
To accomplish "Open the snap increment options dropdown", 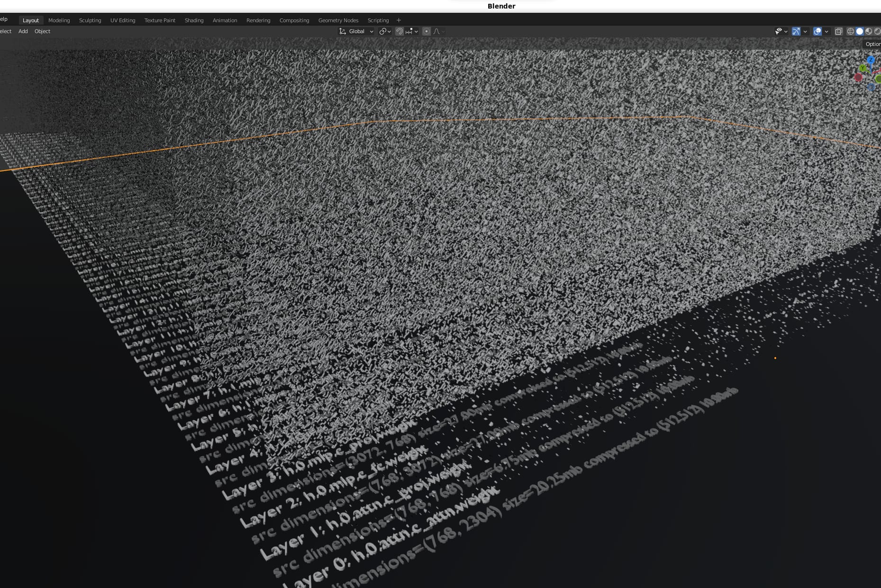I will coord(412,31).
